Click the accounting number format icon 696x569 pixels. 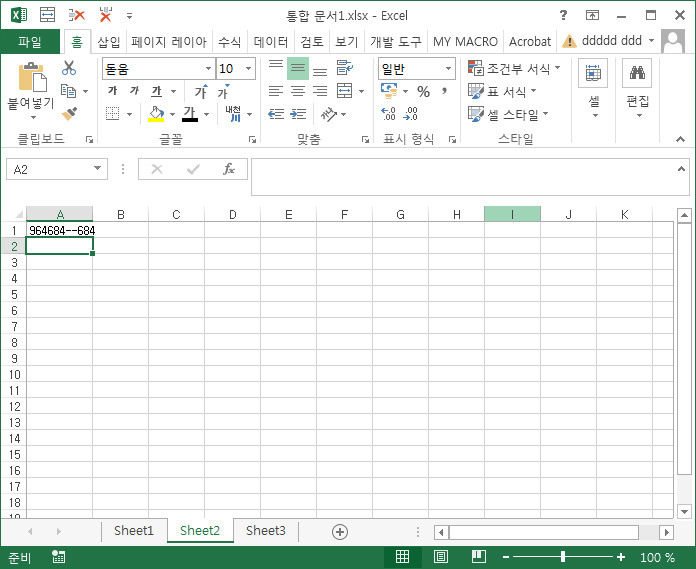(x=389, y=91)
